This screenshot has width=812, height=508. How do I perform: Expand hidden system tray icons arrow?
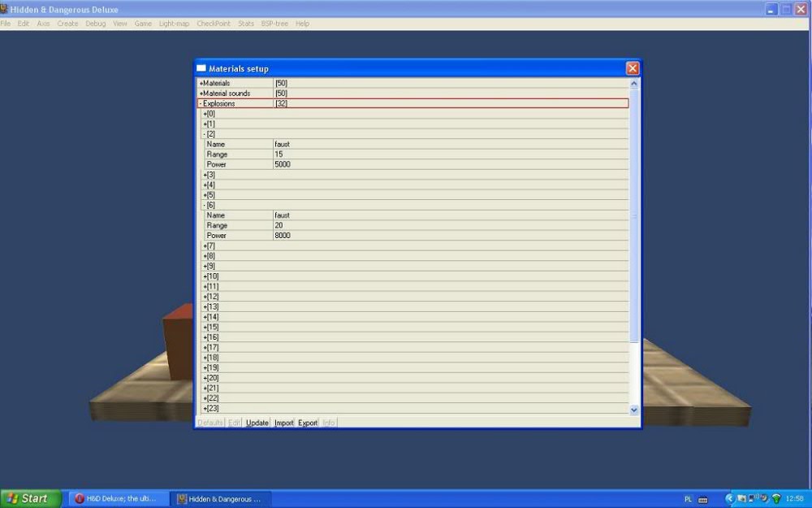[x=730, y=499]
